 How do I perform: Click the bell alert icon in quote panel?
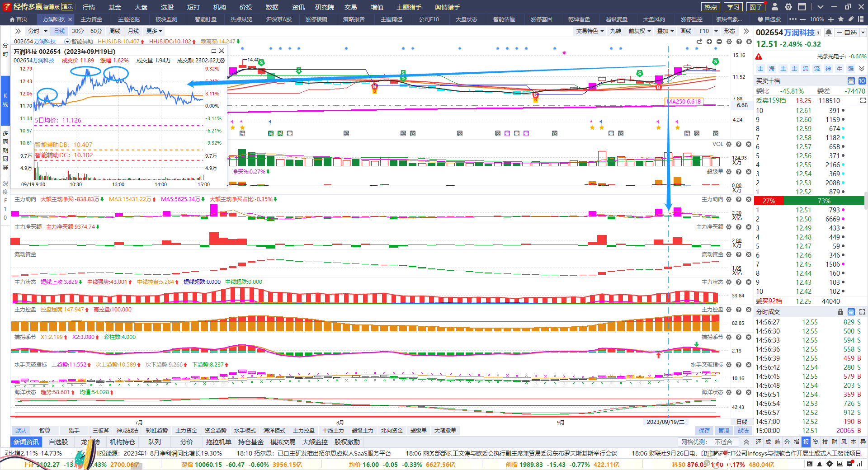[x=829, y=33]
